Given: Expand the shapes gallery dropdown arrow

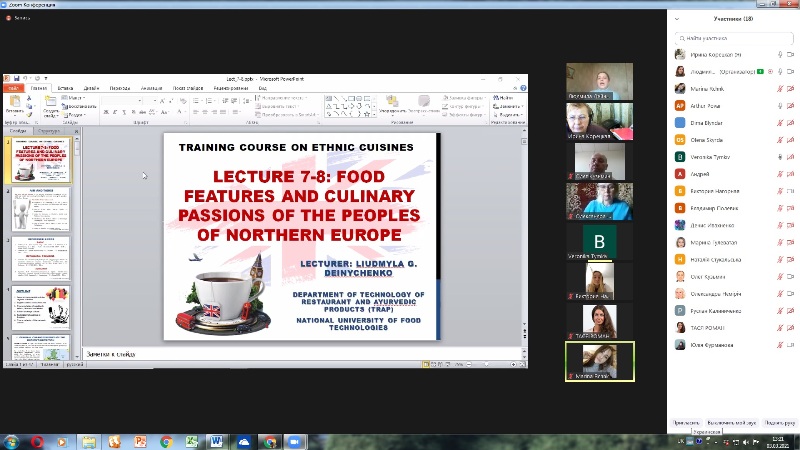Looking at the screenshot, I should tap(374, 114).
